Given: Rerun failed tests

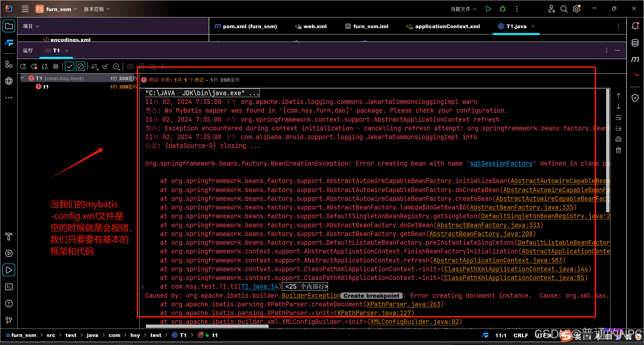Looking at the screenshot, I should click(x=34, y=66).
